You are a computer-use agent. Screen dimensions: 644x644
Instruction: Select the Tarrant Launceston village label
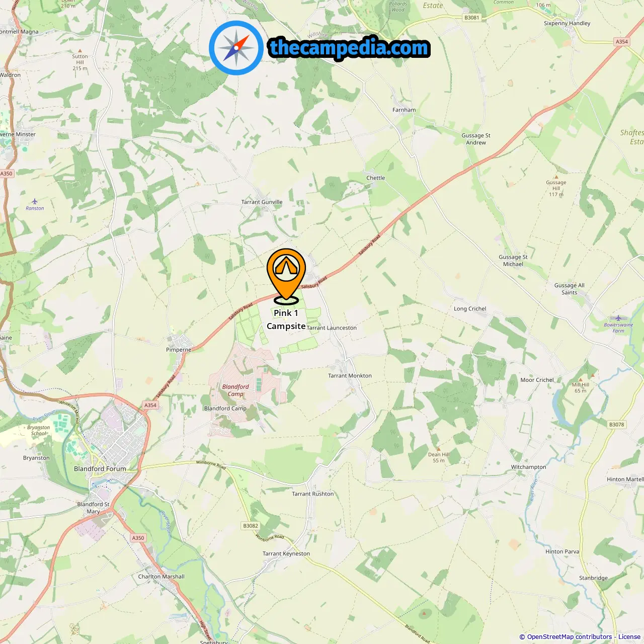[332, 328]
